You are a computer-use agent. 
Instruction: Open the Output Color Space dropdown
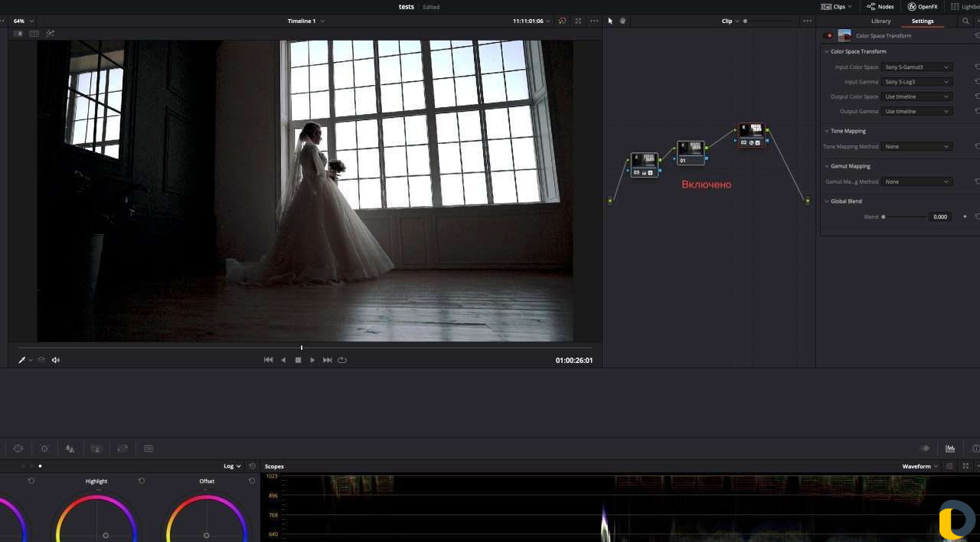(x=916, y=96)
